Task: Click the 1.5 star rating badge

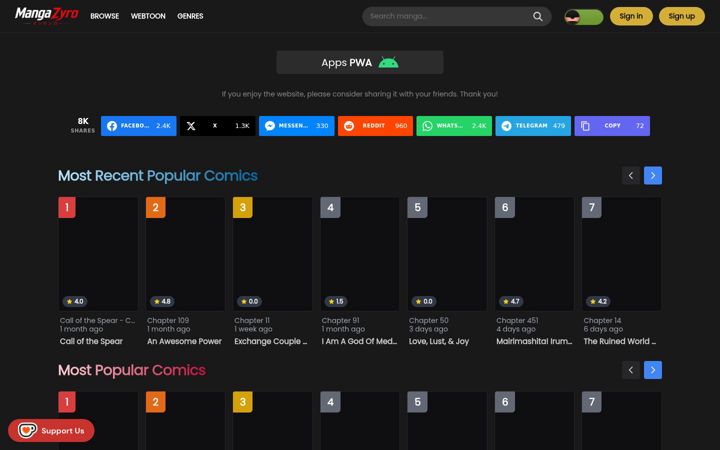Action: (336, 301)
